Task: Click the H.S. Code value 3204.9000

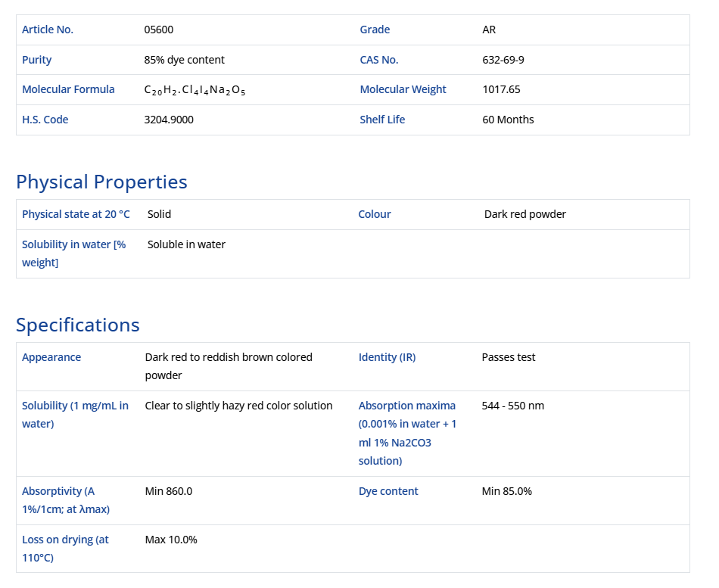Action: [169, 120]
